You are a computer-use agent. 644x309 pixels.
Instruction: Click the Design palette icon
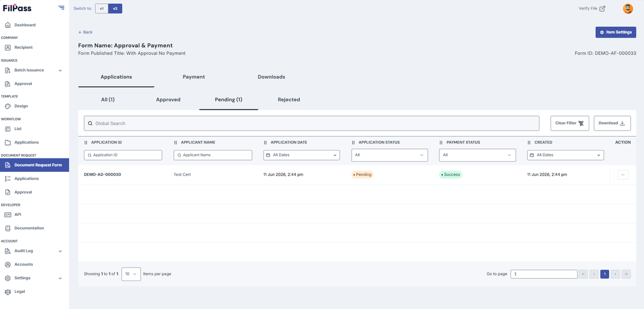pyautogui.click(x=8, y=106)
